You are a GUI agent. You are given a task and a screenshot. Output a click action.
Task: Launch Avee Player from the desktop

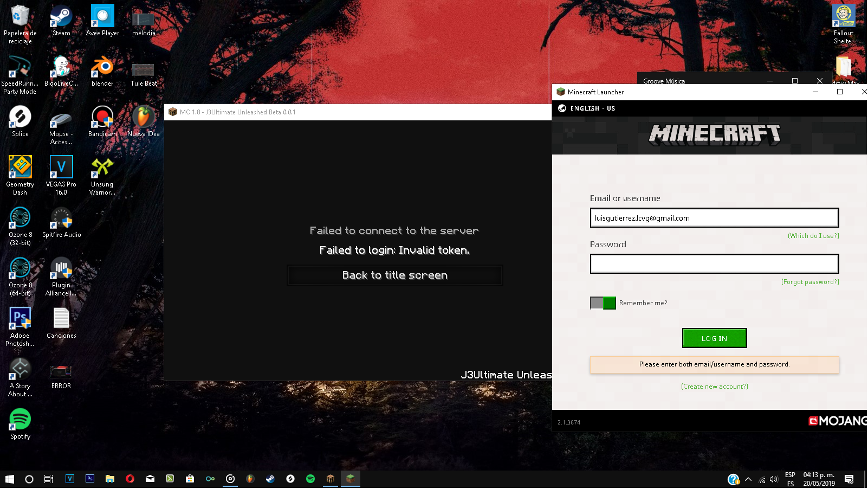pyautogui.click(x=102, y=21)
